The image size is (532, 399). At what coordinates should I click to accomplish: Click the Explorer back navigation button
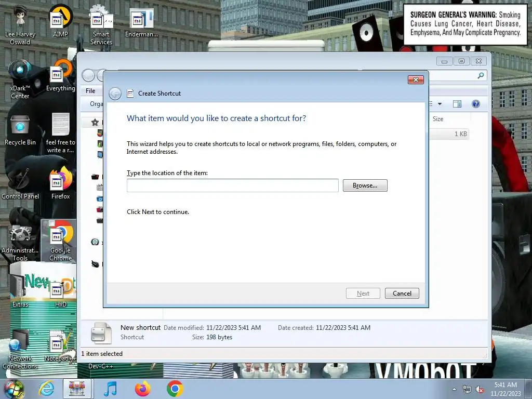pos(88,75)
